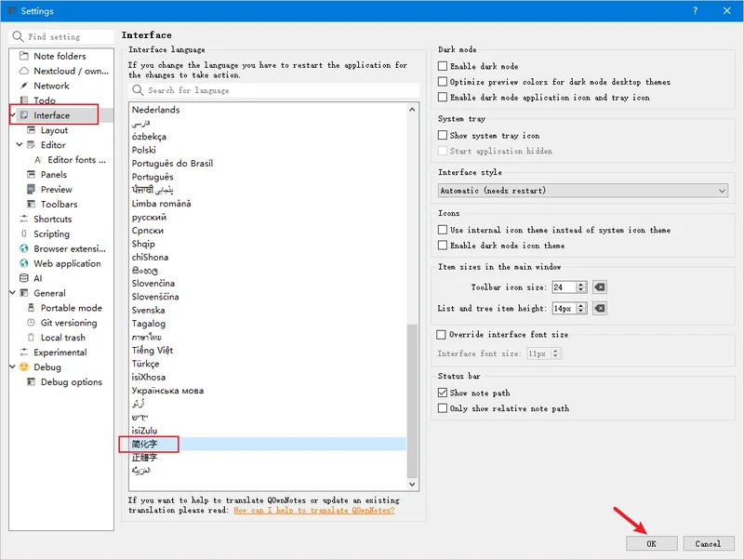Click the Todo list icon
744x560 pixels.
click(x=24, y=100)
